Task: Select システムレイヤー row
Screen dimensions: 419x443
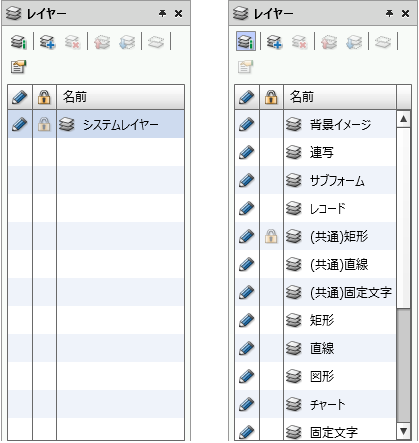Action: [x=96, y=124]
